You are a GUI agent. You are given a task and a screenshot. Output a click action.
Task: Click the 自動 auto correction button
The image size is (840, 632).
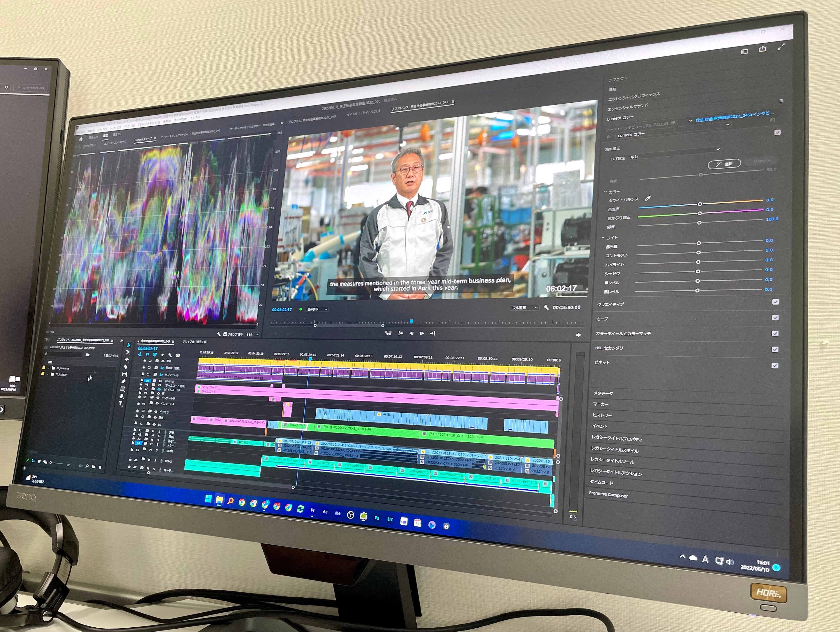click(724, 164)
